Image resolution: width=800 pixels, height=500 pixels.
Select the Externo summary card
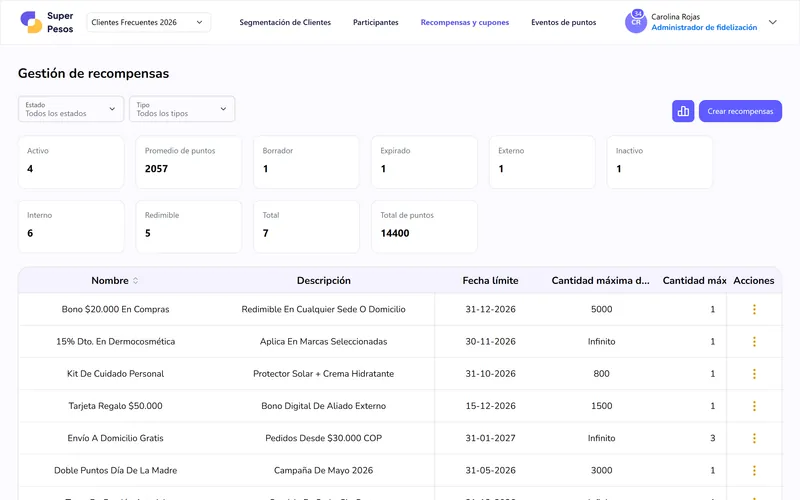(542, 162)
